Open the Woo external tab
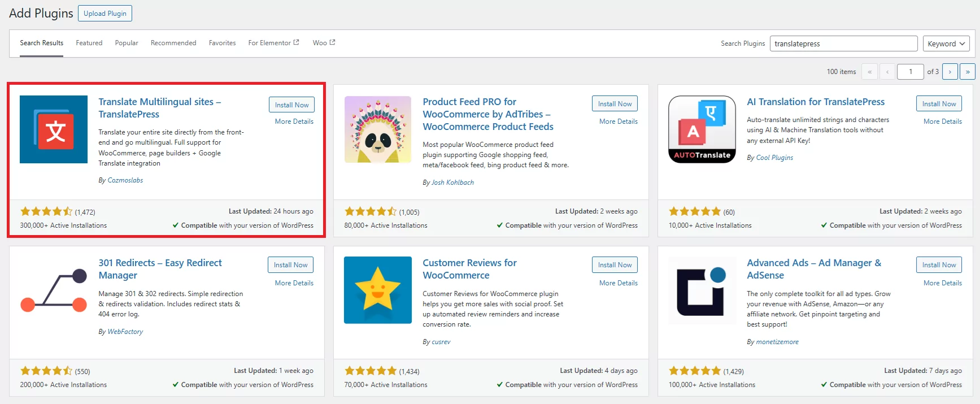Screen dimensions: 980x404 (x=324, y=43)
